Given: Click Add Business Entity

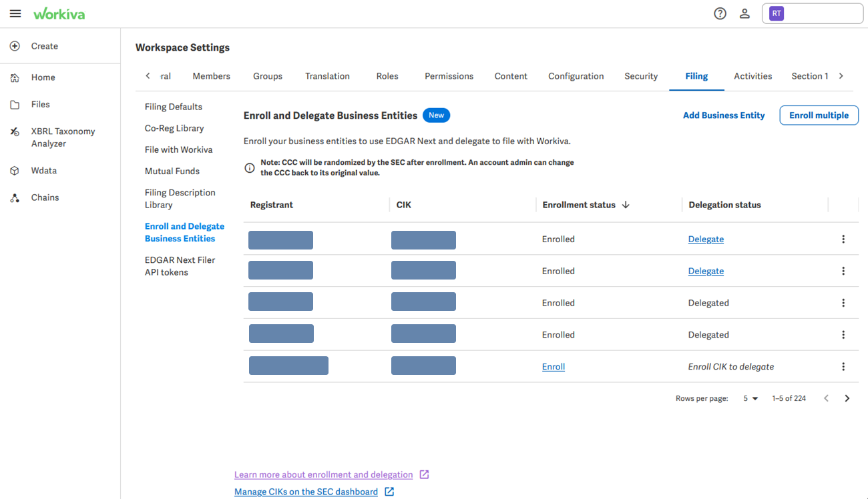Looking at the screenshot, I should coord(724,115).
